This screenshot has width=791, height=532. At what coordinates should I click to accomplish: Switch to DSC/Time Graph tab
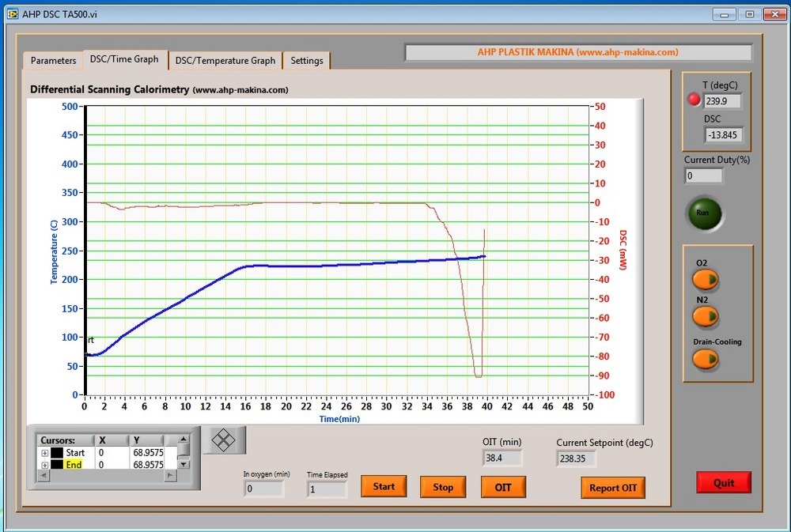pos(124,59)
